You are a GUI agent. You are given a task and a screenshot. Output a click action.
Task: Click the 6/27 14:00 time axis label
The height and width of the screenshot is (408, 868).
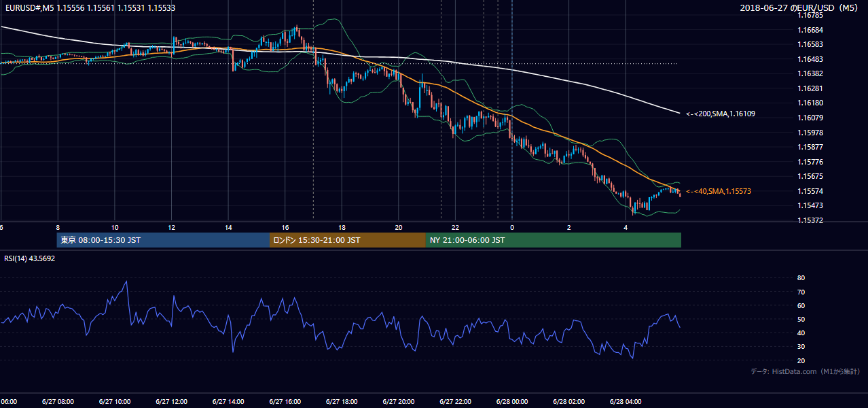click(x=228, y=401)
